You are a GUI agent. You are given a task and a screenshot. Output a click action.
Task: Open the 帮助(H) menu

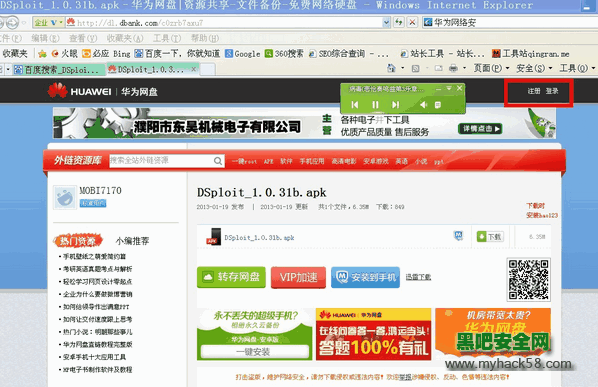pos(205,38)
